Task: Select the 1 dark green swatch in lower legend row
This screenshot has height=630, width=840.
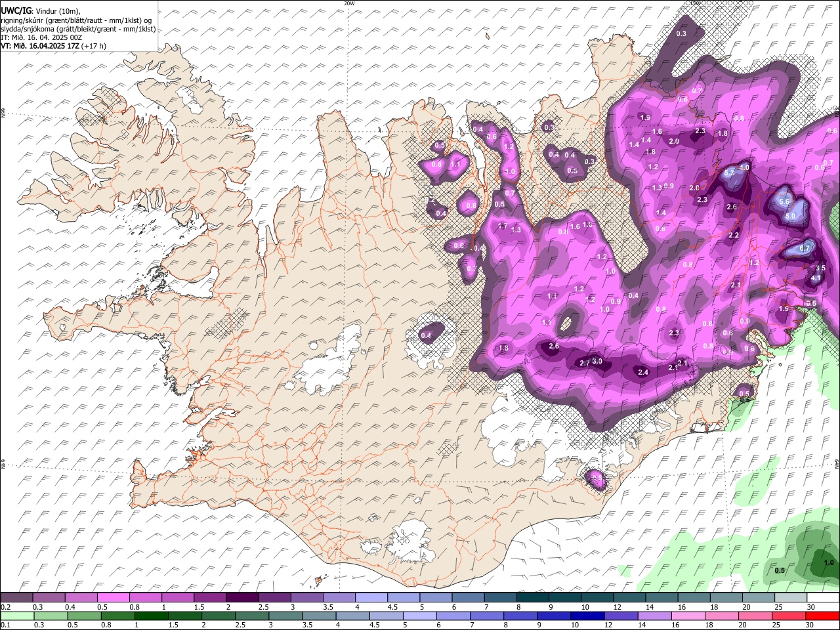Action: [151, 616]
